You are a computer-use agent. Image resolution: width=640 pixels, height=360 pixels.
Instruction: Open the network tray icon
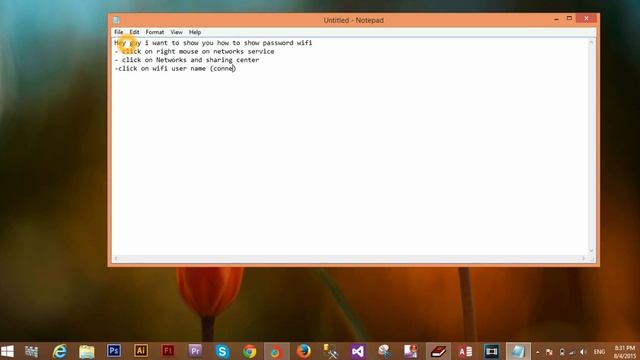(x=573, y=352)
